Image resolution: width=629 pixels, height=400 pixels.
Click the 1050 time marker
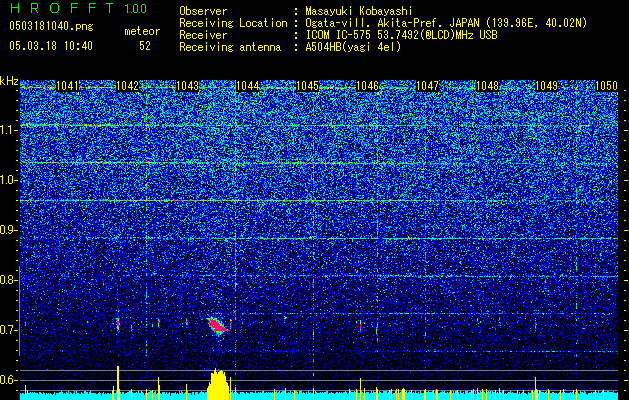(x=606, y=86)
